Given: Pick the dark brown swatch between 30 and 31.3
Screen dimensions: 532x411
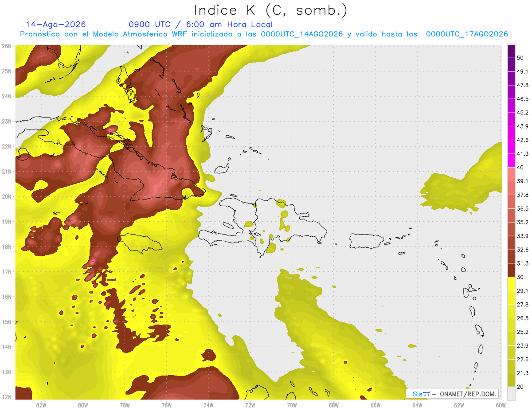Looking at the screenshot, I should point(511,270).
